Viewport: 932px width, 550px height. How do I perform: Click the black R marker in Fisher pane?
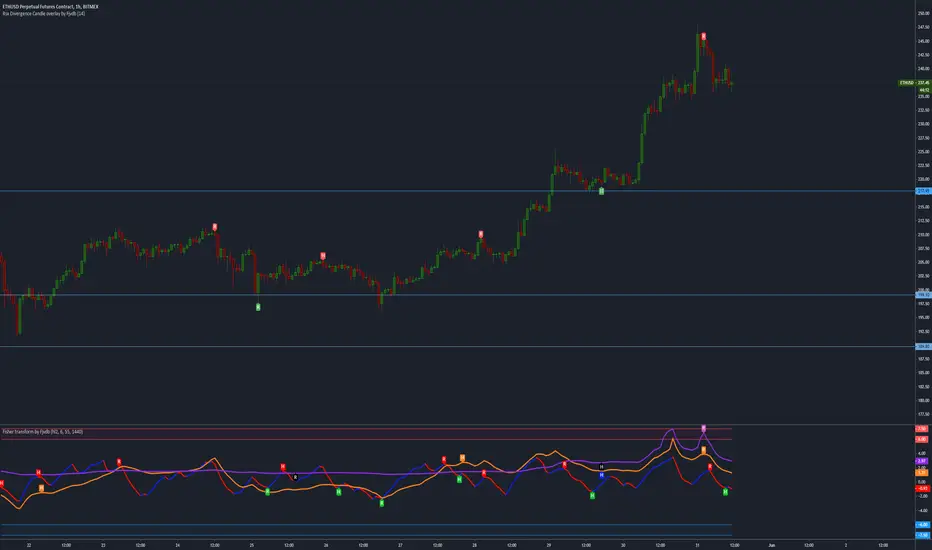pos(295,477)
